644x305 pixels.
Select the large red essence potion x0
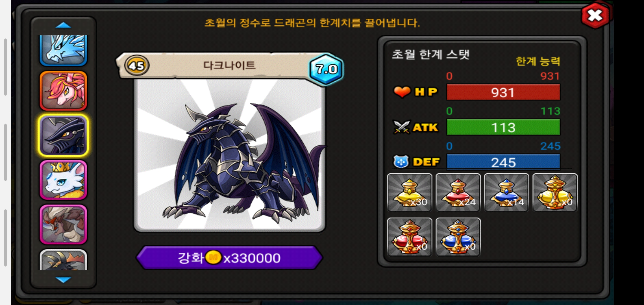(x=410, y=237)
